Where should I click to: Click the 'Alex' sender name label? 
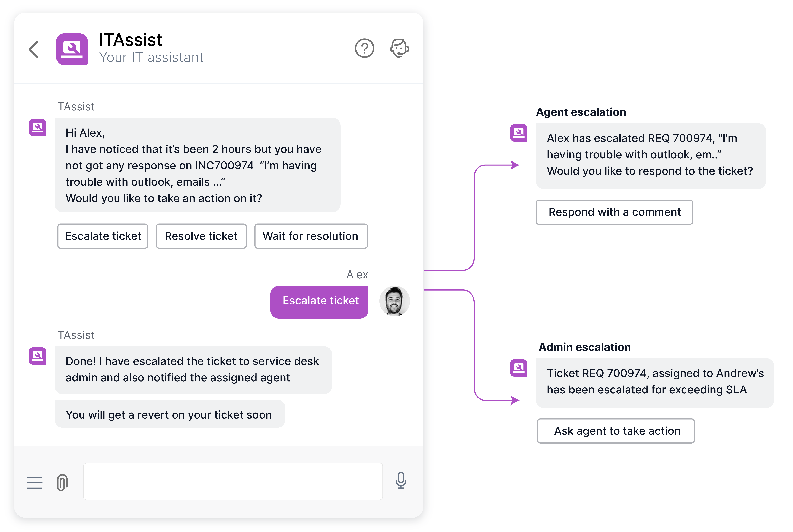(x=357, y=275)
